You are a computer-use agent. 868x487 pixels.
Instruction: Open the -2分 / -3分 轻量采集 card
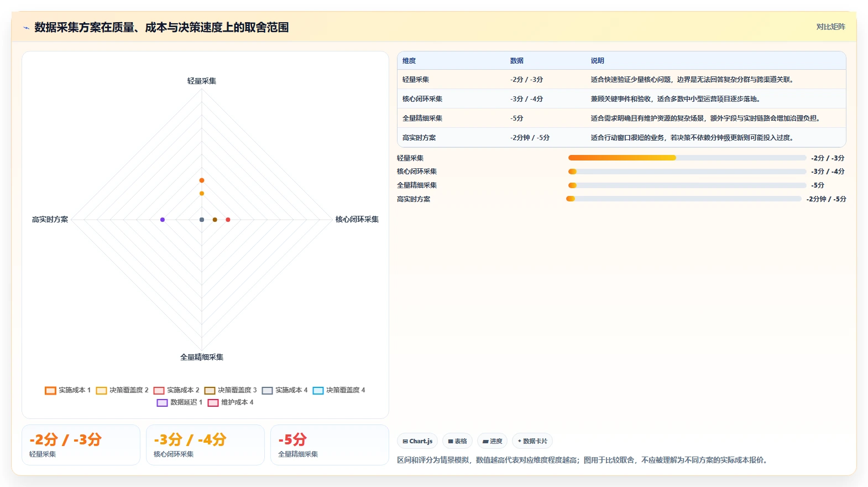81,445
